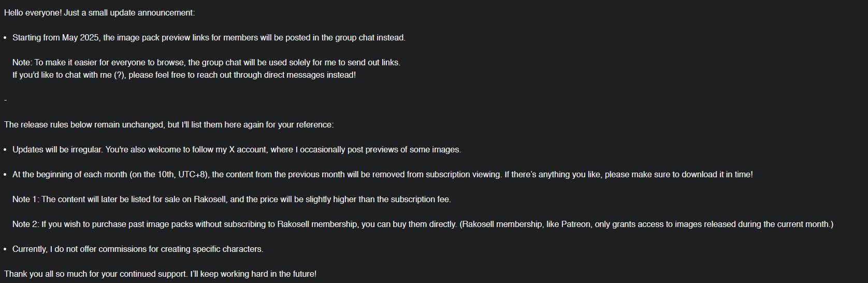Select the bullet point before "Starting from May 2025"
868x283 pixels.
[5, 38]
